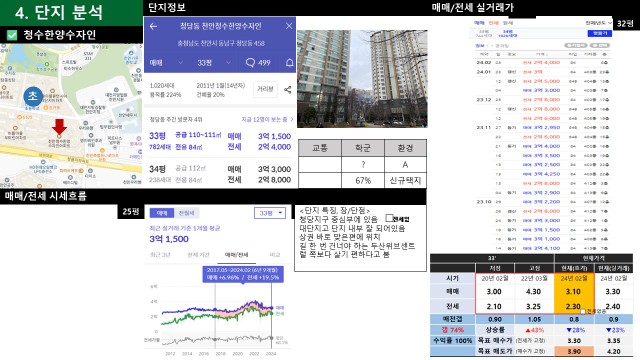Click the 매매 3억 4,250 transaction row
Screen dimensions: 640x360
[542, 174]
